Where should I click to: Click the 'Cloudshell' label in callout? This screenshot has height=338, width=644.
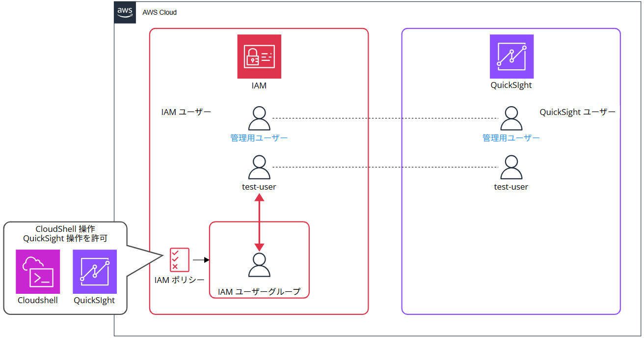[38, 300]
